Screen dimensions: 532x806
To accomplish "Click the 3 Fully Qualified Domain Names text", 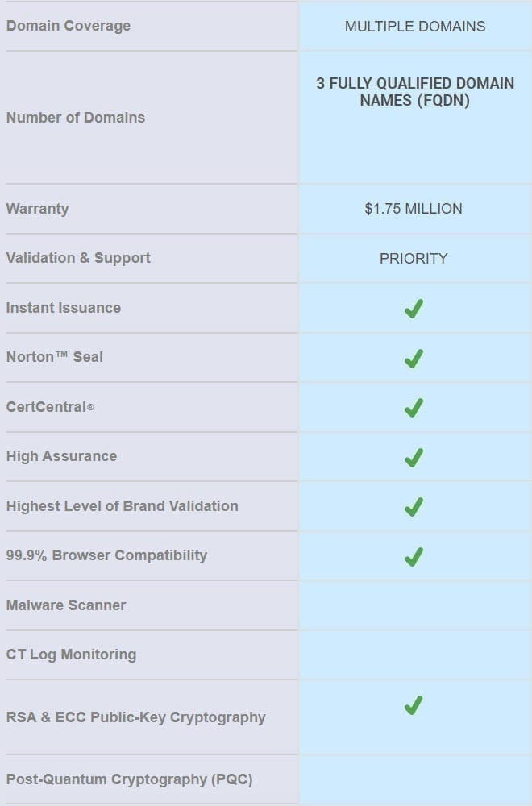I will [x=415, y=93].
